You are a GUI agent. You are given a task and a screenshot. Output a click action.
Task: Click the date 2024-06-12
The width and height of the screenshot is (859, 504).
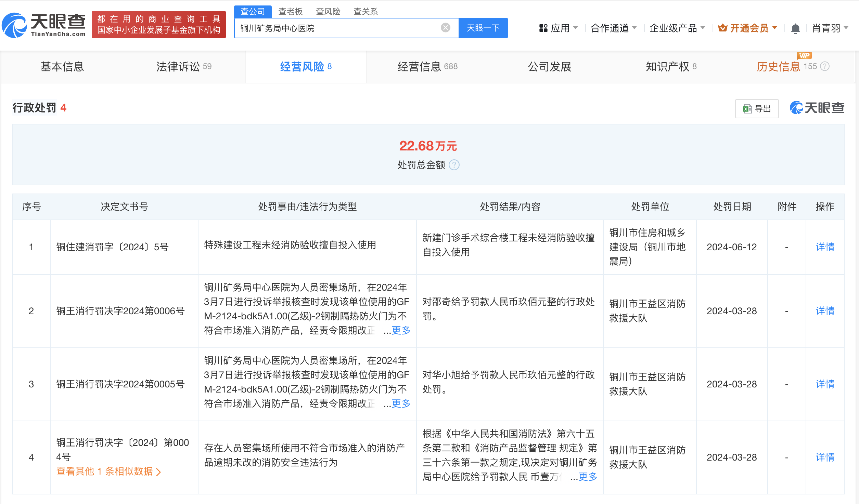pos(732,247)
